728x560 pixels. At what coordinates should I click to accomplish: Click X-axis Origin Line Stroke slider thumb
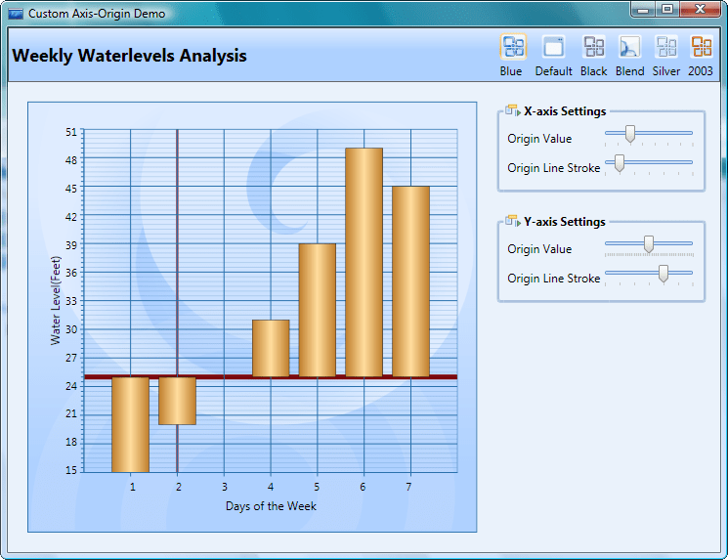pos(620,163)
